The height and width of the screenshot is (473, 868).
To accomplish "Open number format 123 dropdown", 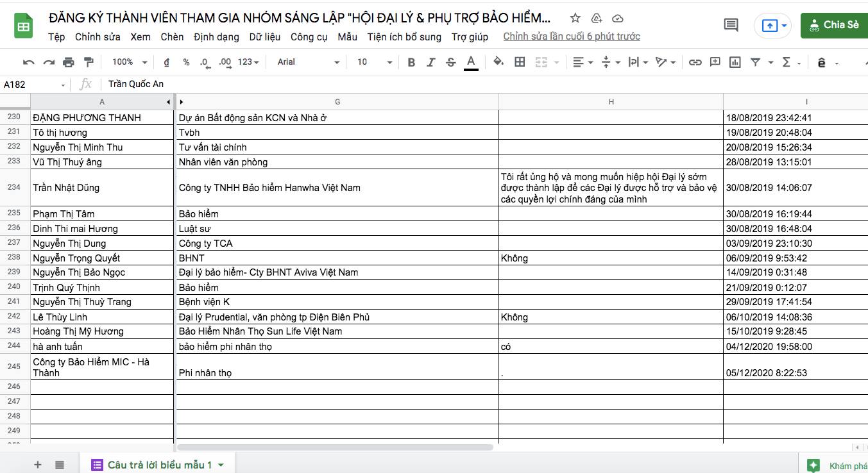I will [248, 62].
